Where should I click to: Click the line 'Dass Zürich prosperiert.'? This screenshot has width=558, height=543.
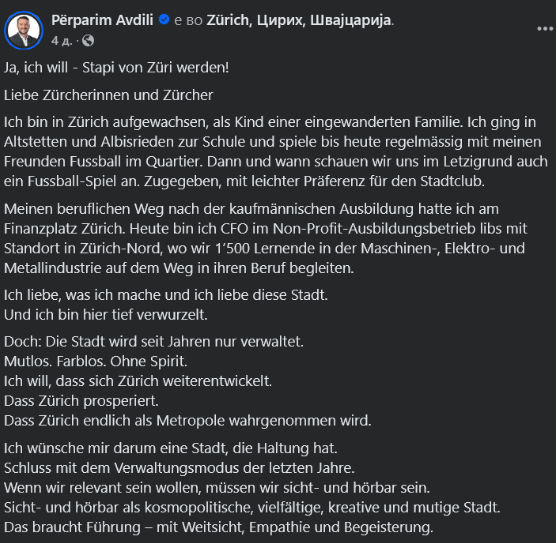point(81,401)
